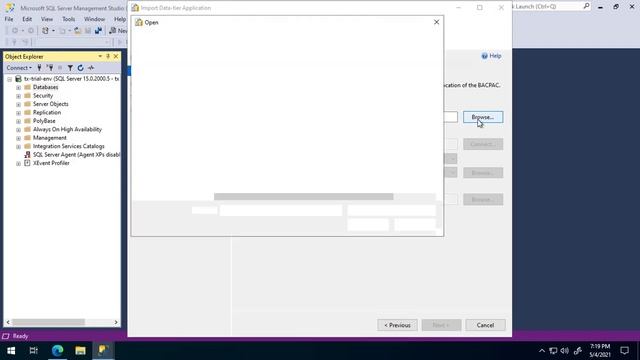Expand the Databases tree node
Viewport: 640px width, 360px height.
coord(18,87)
